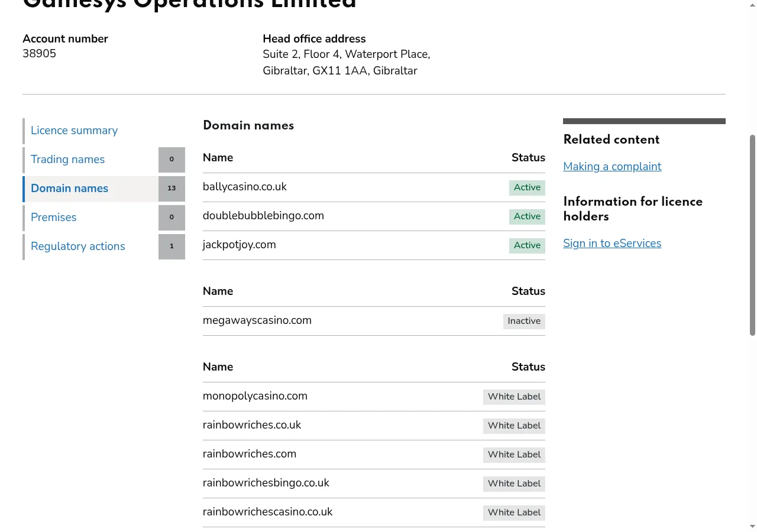Click the Making a complaint link
The height and width of the screenshot is (532, 757).
pos(612,167)
